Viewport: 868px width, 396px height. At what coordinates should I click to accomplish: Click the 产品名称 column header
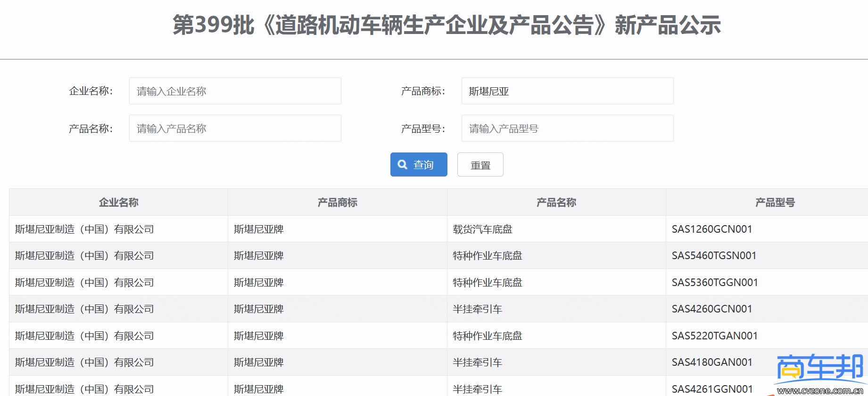point(556,202)
